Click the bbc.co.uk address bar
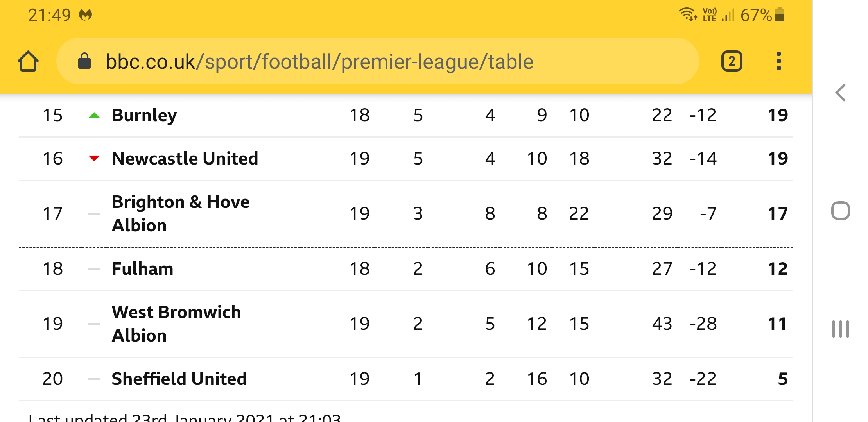 377,61
